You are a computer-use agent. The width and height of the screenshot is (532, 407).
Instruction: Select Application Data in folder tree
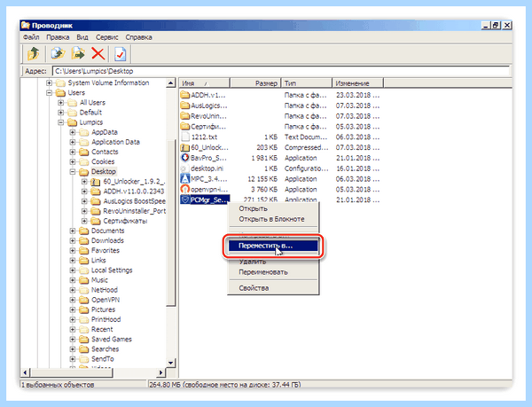pos(115,142)
